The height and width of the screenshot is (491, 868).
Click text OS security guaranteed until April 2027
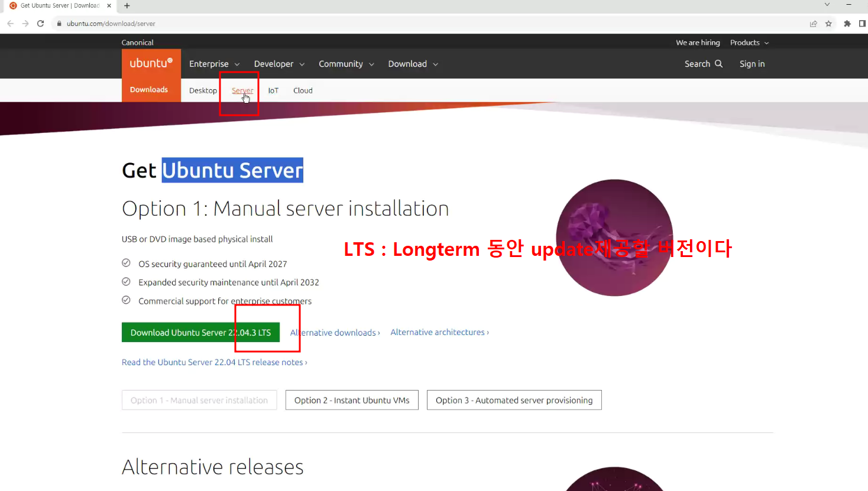(x=213, y=264)
